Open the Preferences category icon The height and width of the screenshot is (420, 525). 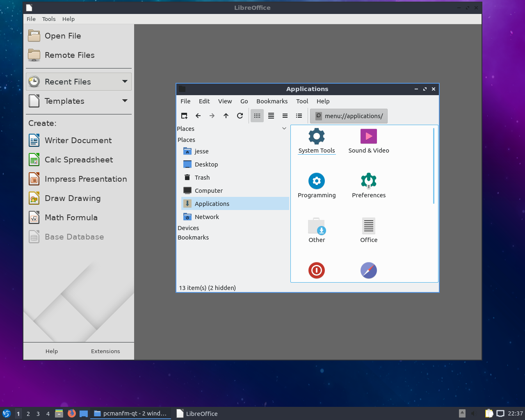coord(369,186)
